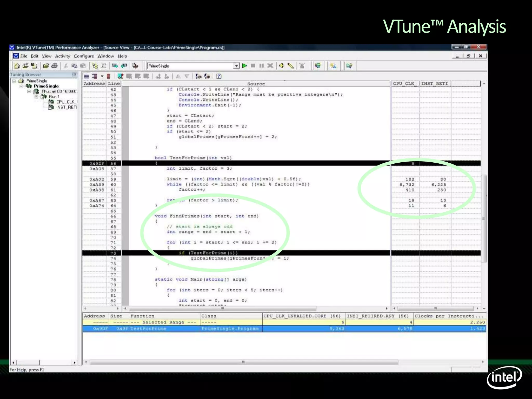
Task: Click the mixed source/assembly view icon
Action: point(95,76)
